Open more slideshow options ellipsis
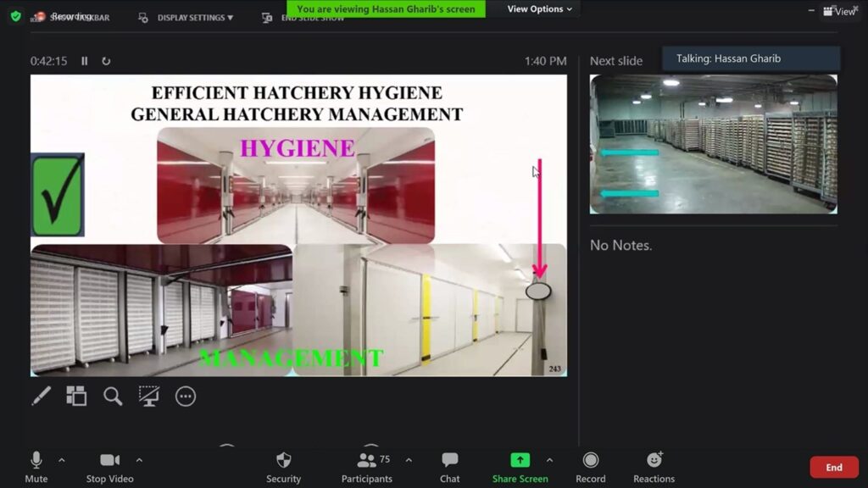Viewport: 868px width, 488px height. coord(186,396)
